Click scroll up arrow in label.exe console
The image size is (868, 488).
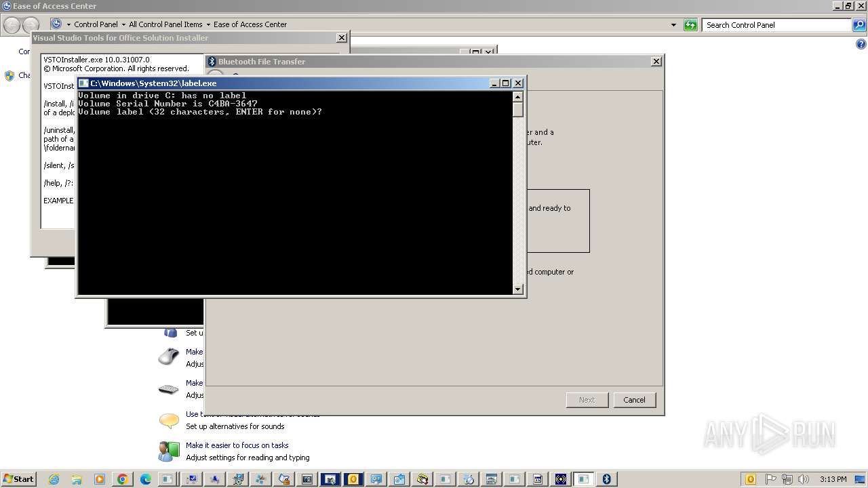(x=518, y=96)
